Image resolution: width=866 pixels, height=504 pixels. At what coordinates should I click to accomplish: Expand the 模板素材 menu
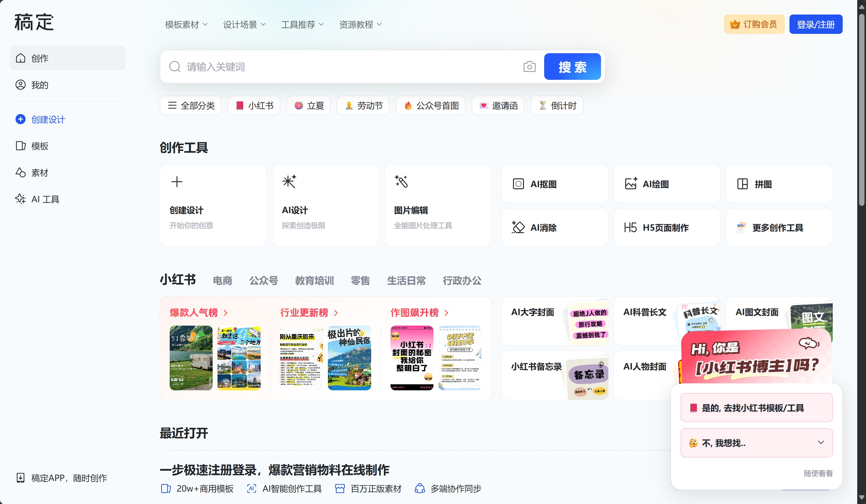[186, 24]
